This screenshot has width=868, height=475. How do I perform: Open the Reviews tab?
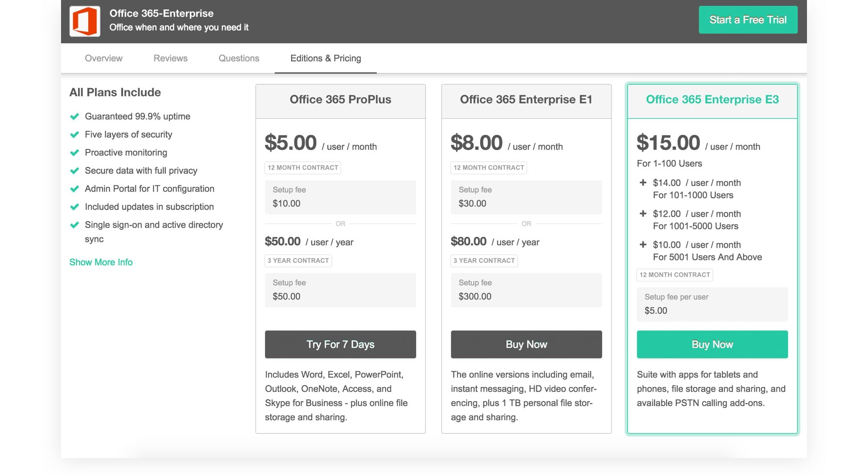(x=170, y=58)
